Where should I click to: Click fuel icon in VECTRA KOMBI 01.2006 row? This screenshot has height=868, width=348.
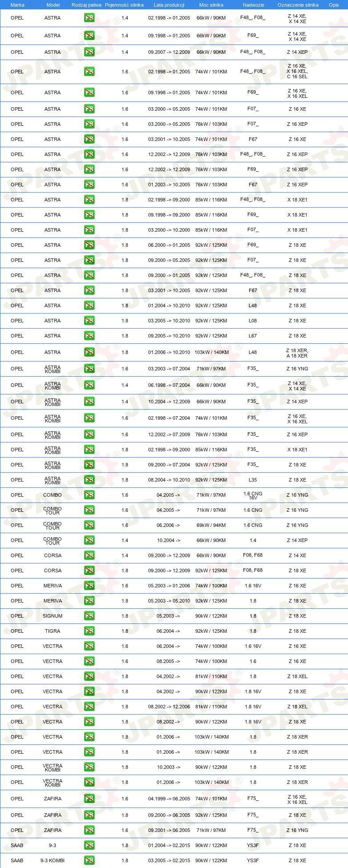click(x=89, y=782)
